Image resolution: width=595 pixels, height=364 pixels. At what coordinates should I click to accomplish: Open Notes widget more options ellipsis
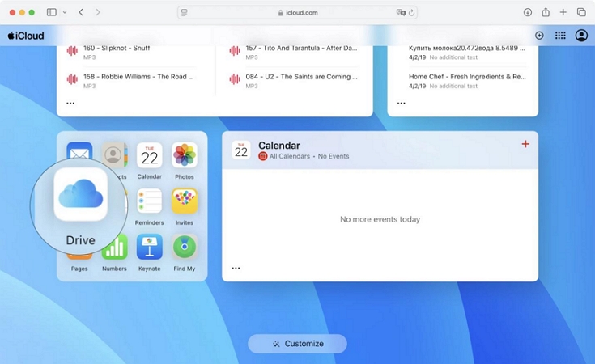click(x=402, y=104)
